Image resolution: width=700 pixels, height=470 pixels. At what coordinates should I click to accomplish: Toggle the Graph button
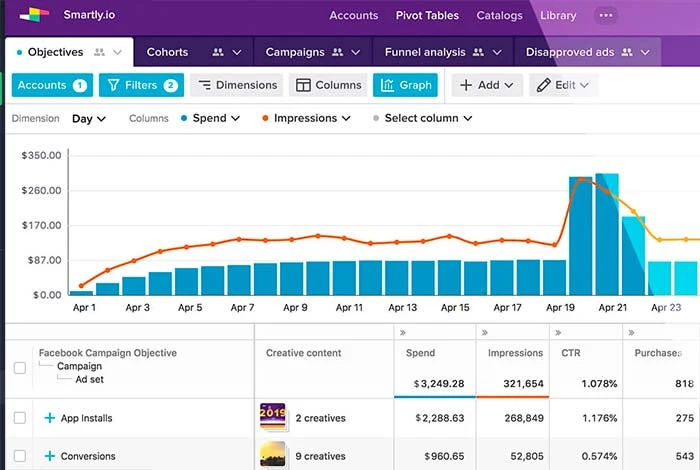tap(404, 85)
